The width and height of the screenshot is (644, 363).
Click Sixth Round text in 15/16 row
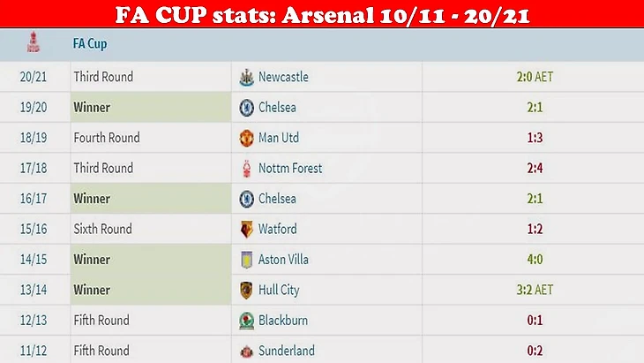click(x=102, y=229)
